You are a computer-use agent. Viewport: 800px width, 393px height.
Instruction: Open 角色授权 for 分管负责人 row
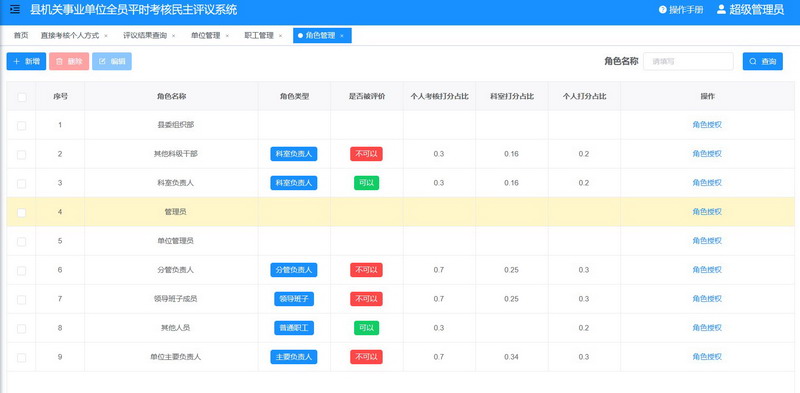click(x=707, y=269)
